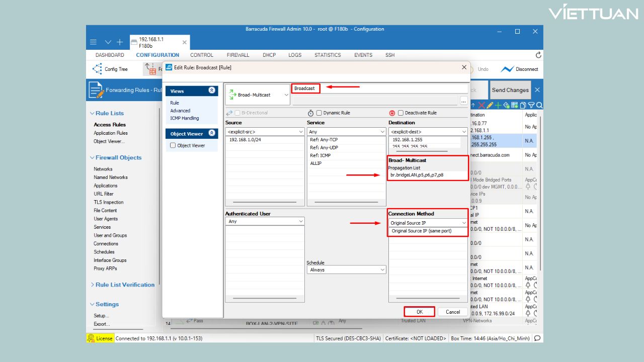Click the refresh icon near SSH tabs
This screenshot has width=644, height=362.
[538, 55]
